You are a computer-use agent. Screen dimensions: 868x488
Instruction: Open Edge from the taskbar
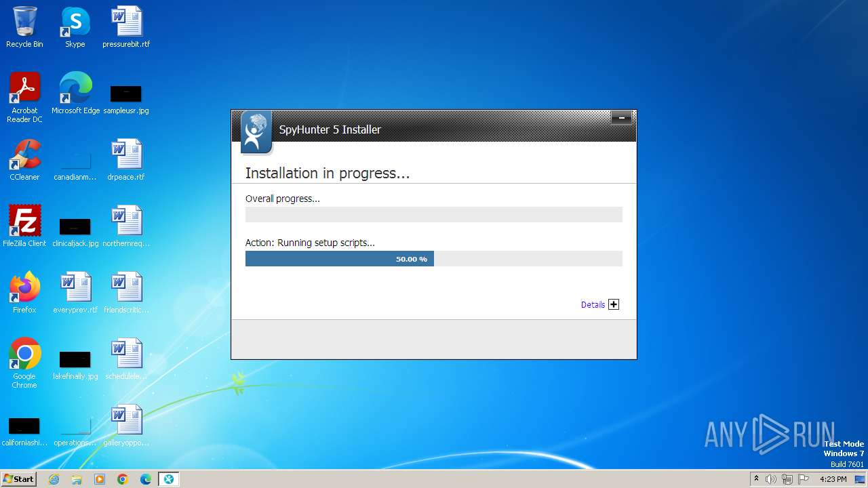click(x=146, y=479)
